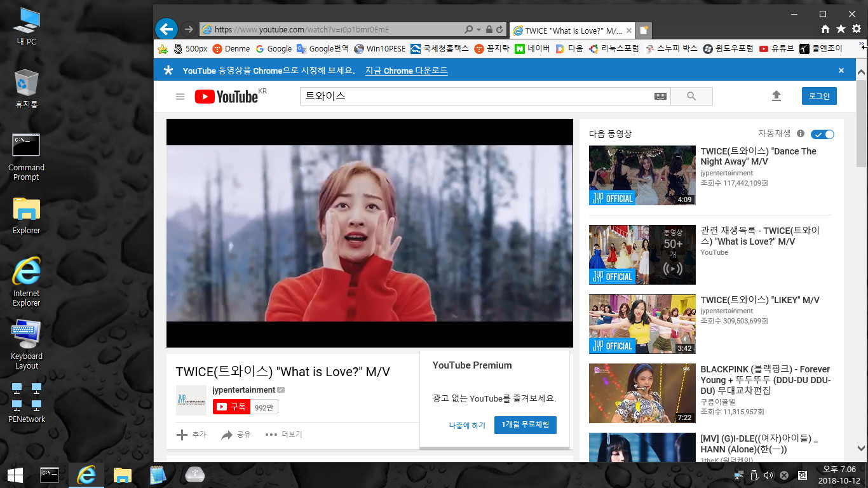The height and width of the screenshot is (488, 868).
Task: Open the 더보기 more options menu
Action: point(283,435)
